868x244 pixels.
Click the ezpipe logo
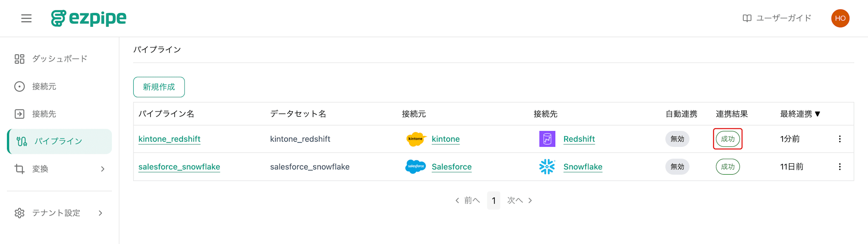tap(89, 18)
